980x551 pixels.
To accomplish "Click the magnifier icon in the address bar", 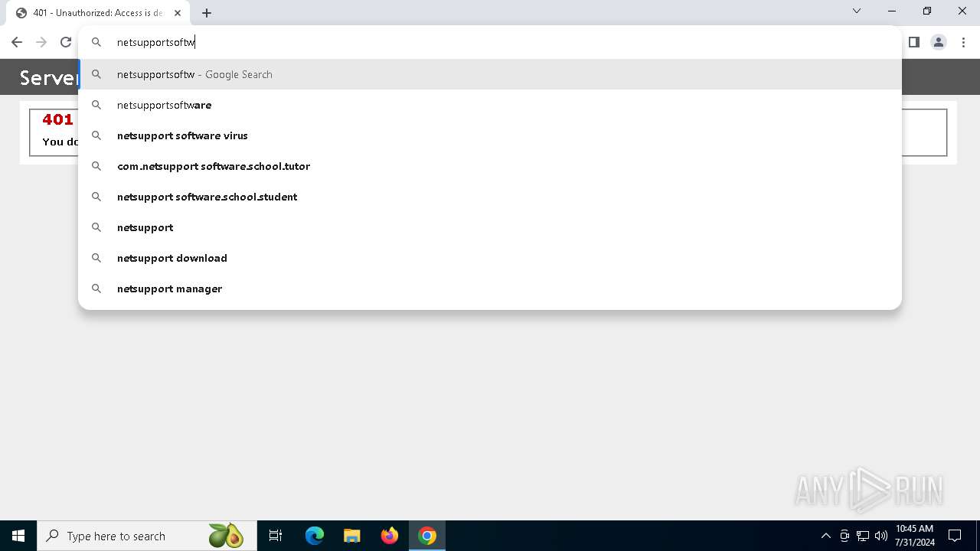I will pyautogui.click(x=96, y=42).
